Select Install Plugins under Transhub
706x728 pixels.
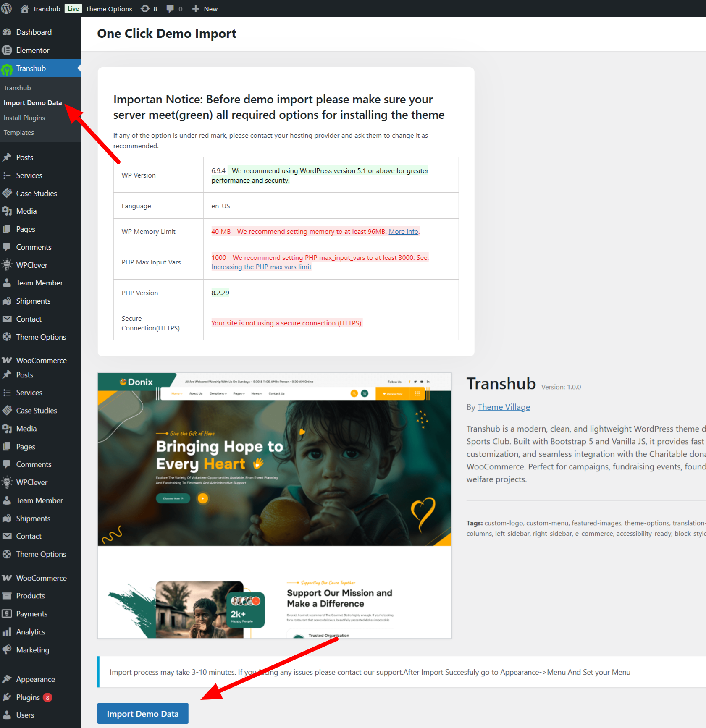pos(24,118)
